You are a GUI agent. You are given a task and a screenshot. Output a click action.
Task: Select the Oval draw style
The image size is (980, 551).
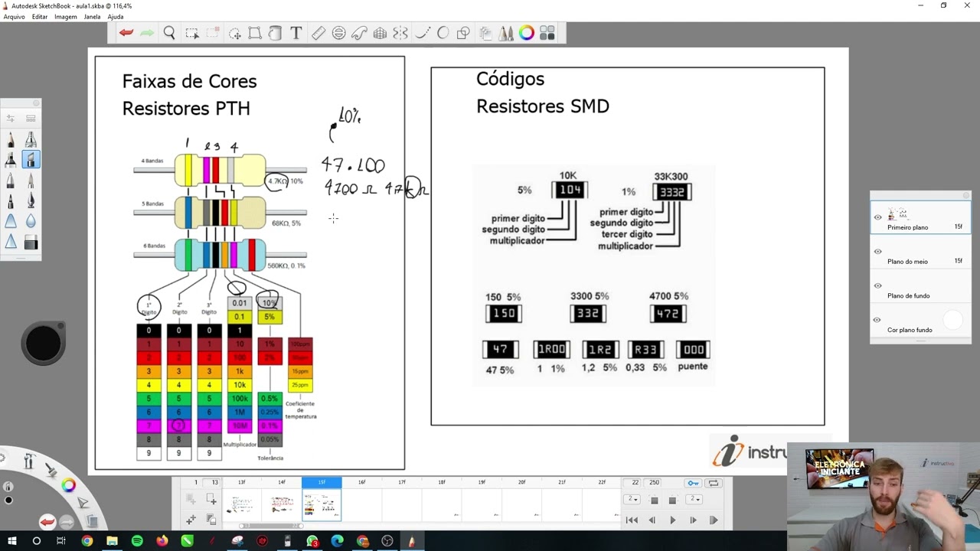point(443,33)
